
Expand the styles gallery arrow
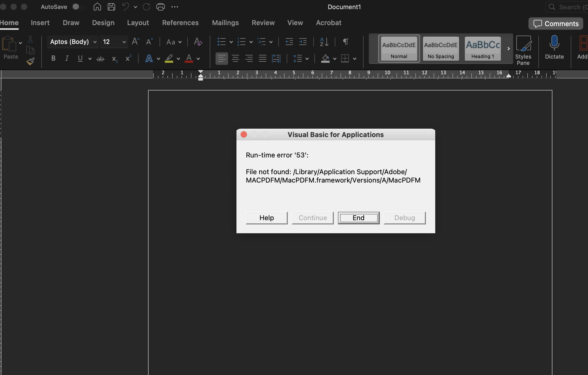[x=508, y=49]
